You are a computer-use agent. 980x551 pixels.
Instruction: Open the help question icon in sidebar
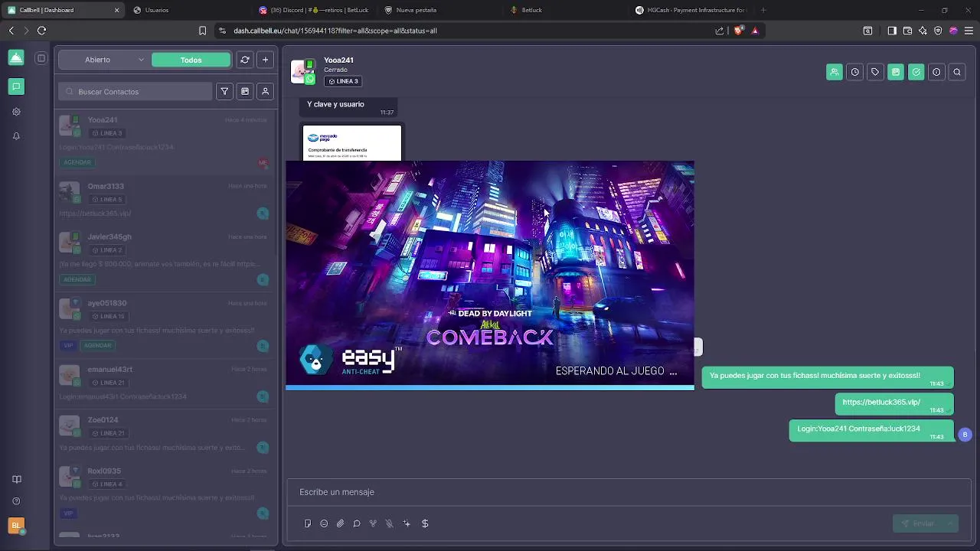[16, 501]
